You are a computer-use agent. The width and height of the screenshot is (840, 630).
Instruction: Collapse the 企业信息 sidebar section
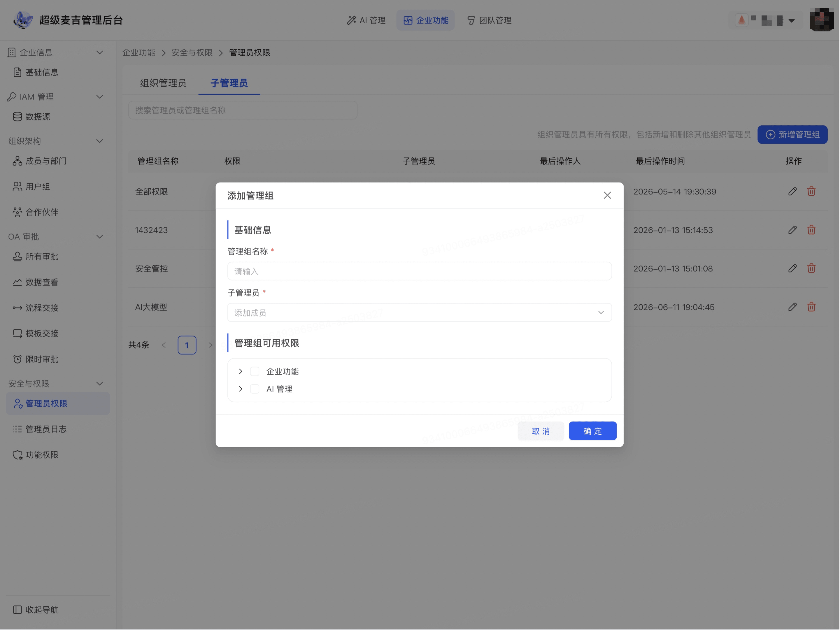[x=99, y=52]
